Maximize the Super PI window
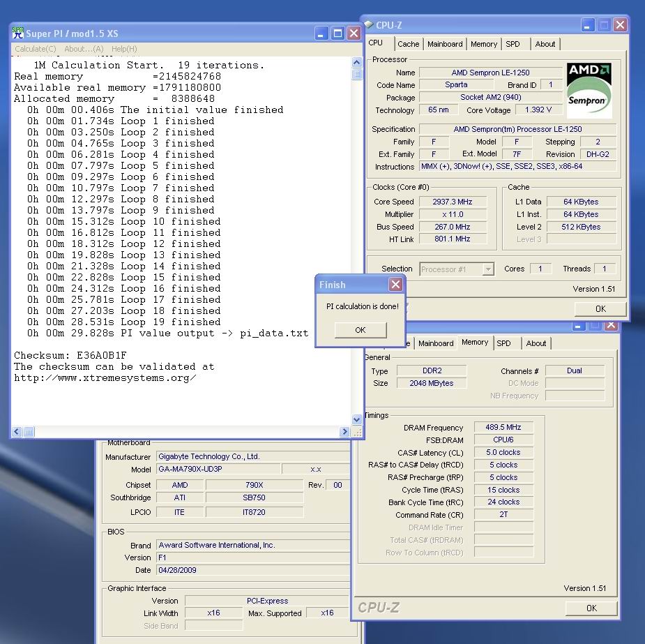Image resolution: width=645 pixels, height=644 pixels. coord(337,33)
